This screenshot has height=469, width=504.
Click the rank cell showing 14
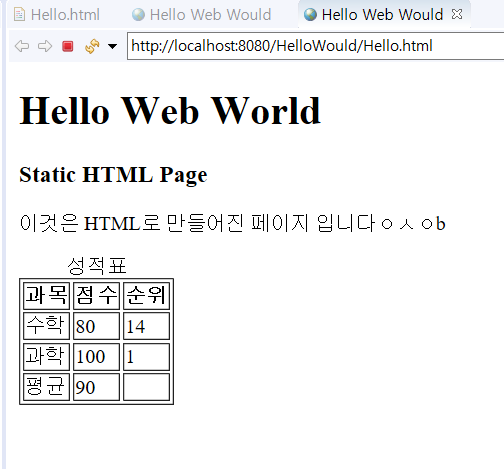pos(146,326)
